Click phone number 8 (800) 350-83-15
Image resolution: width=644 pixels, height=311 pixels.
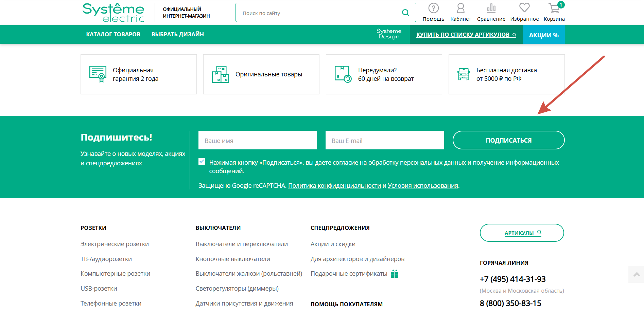click(x=510, y=303)
